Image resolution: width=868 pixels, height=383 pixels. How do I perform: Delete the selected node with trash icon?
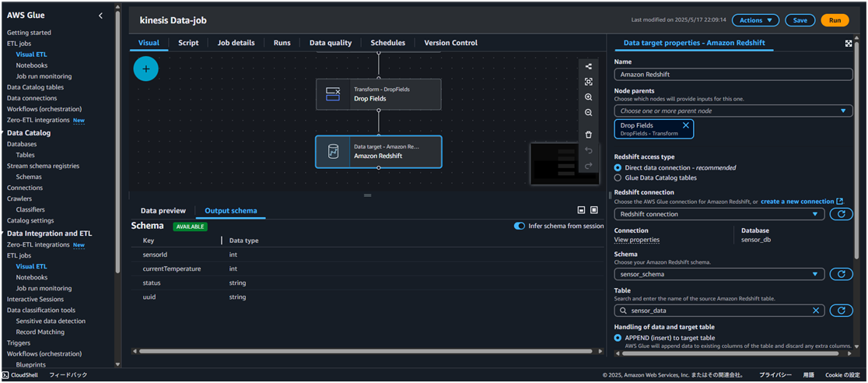coord(589,135)
